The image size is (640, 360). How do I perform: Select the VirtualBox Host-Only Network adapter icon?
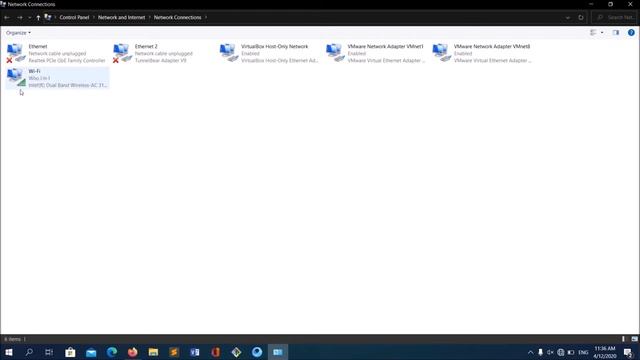(229, 53)
